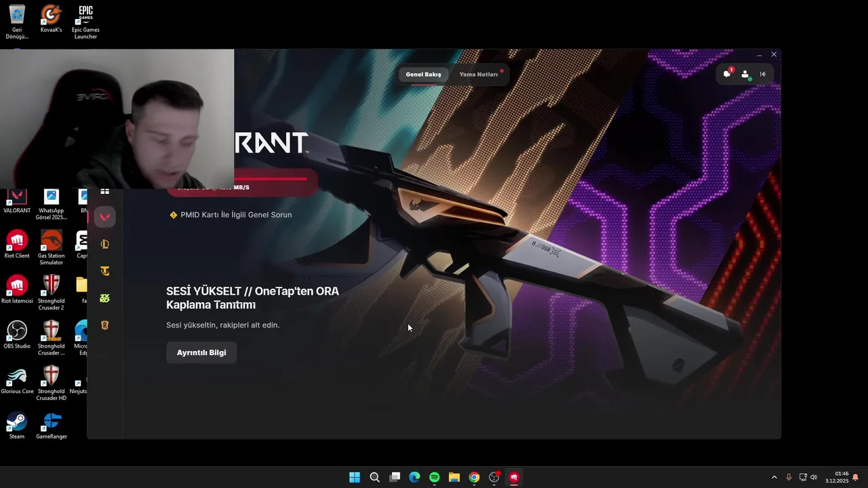The image size is (868, 488).
Task: Open the notification bell in the taskbar
Action: [856, 477]
